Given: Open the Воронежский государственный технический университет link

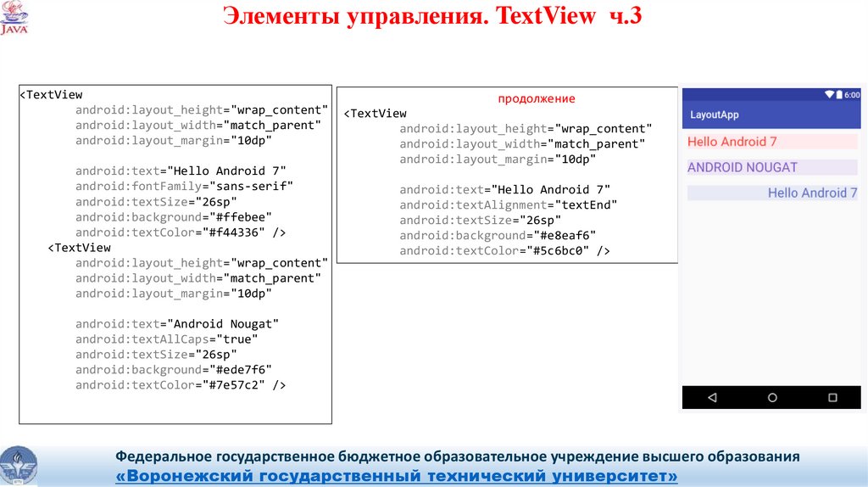Looking at the screenshot, I should [x=397, y=476].
